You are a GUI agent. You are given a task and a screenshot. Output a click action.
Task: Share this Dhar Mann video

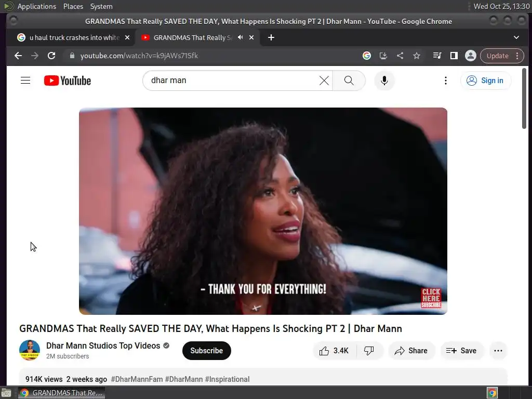coord(411,351)
